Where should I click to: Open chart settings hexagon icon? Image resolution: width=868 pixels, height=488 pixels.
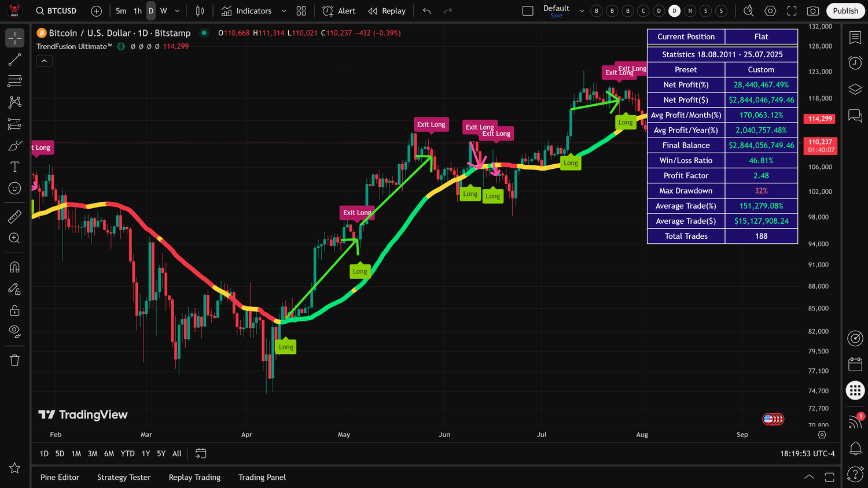[770, 11]
